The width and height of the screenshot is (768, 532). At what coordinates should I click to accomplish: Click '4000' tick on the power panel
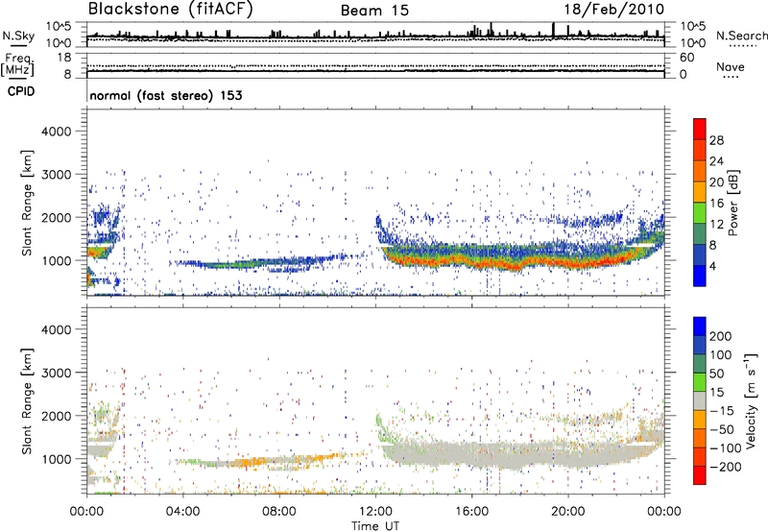pos(56,132)
